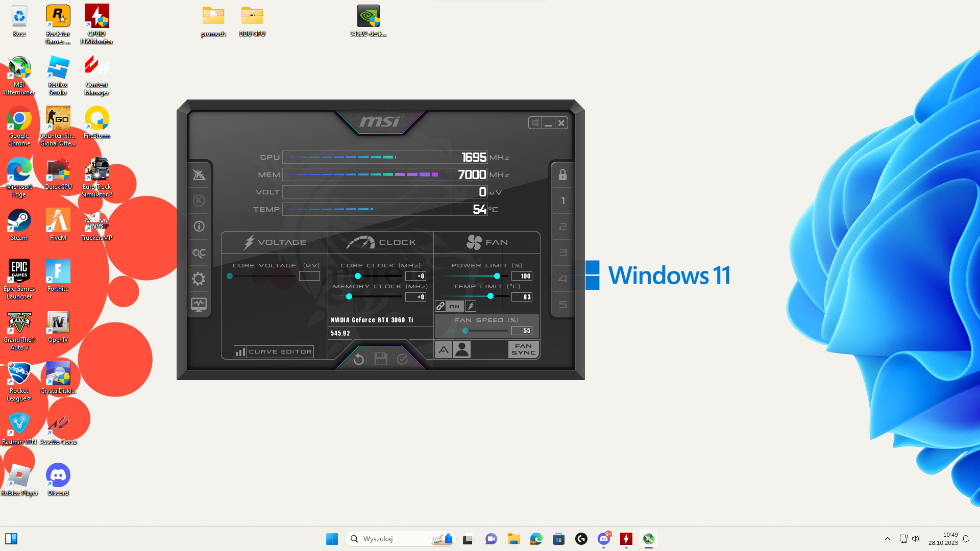Select the Rockstar Games Launcher icon
This screenshot has height=551, width=980.
click(58, 24)
